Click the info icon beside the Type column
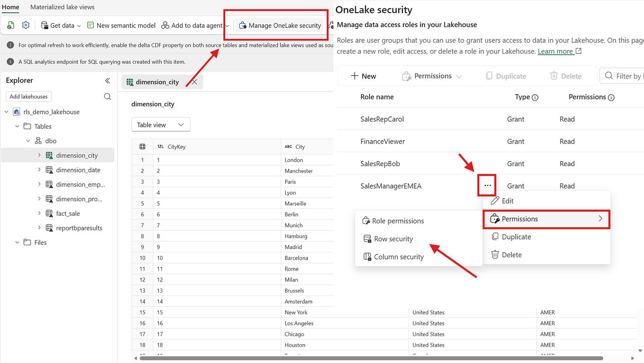 tap(535, 97)
